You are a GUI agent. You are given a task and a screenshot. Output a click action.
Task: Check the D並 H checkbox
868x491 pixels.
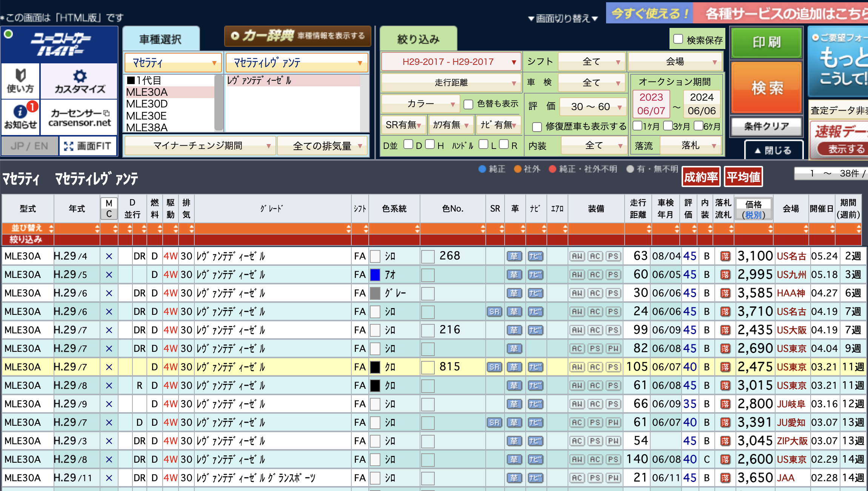pyautogui.click(x=430, y=144)
